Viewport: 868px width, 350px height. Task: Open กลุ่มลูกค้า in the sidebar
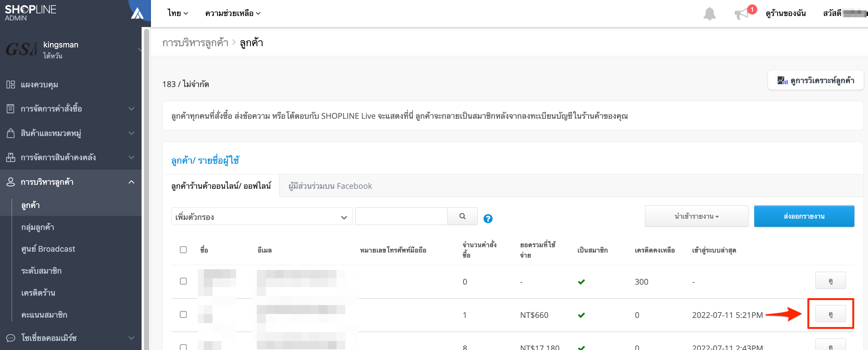point(37,227)
